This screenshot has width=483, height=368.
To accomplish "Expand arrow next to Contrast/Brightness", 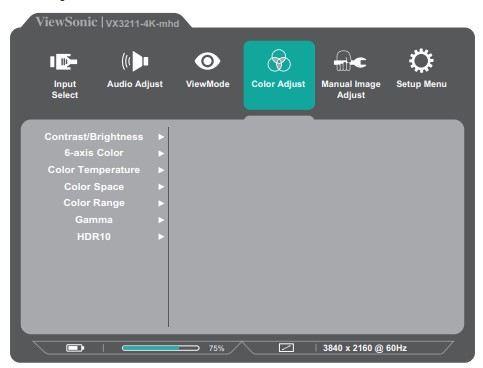I will coord(161,137).
